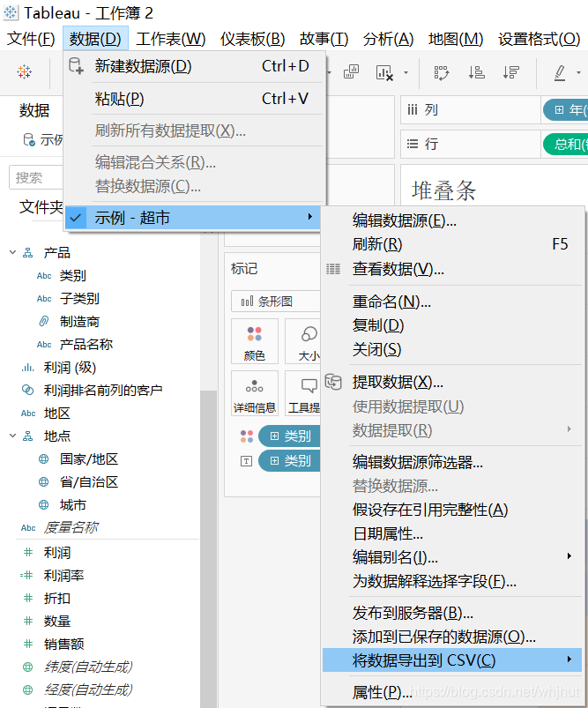Click the Size card in Marks
The width and height of the screenshot is (588, 708).
302,341
